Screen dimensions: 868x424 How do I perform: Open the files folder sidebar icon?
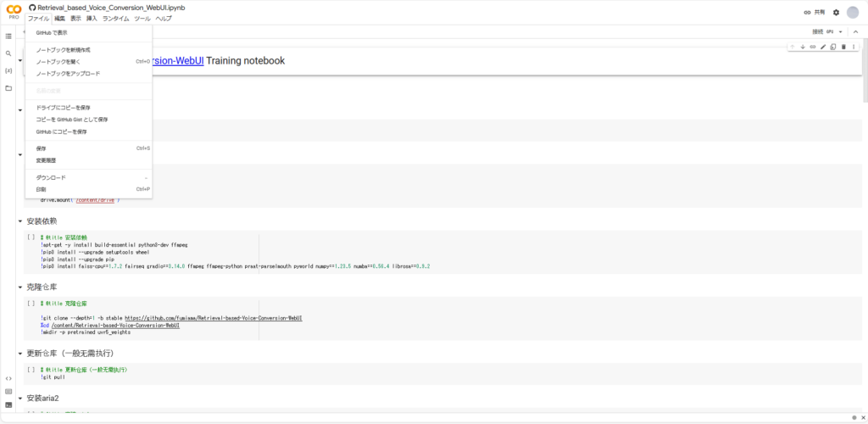(x=8, y=88)
